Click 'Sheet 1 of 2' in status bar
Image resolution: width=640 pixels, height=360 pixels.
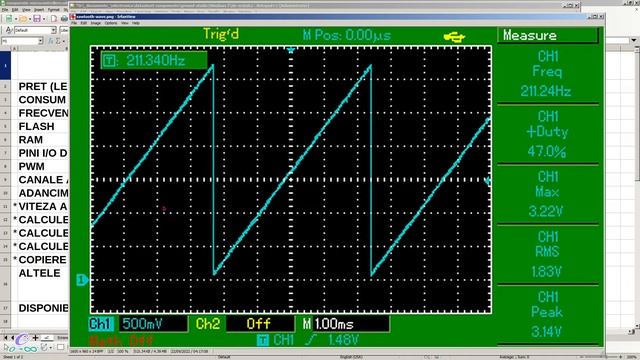(13, 357)
